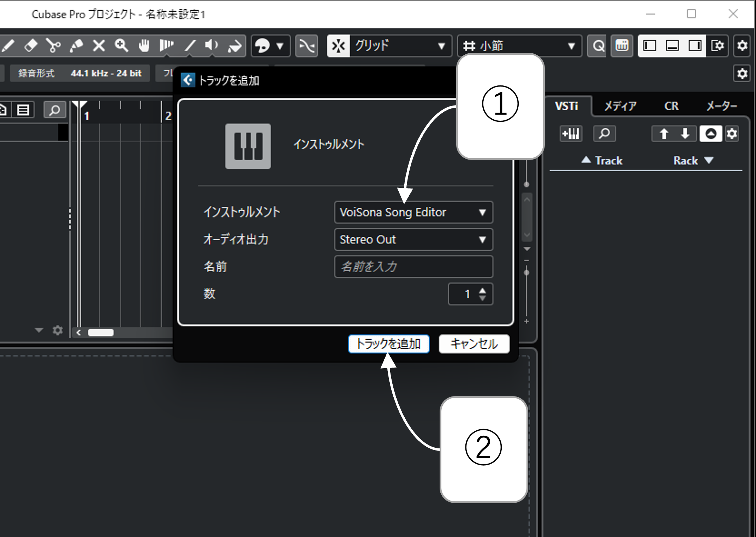Select the Zoom magnifier tool

(x=121, y=46)
